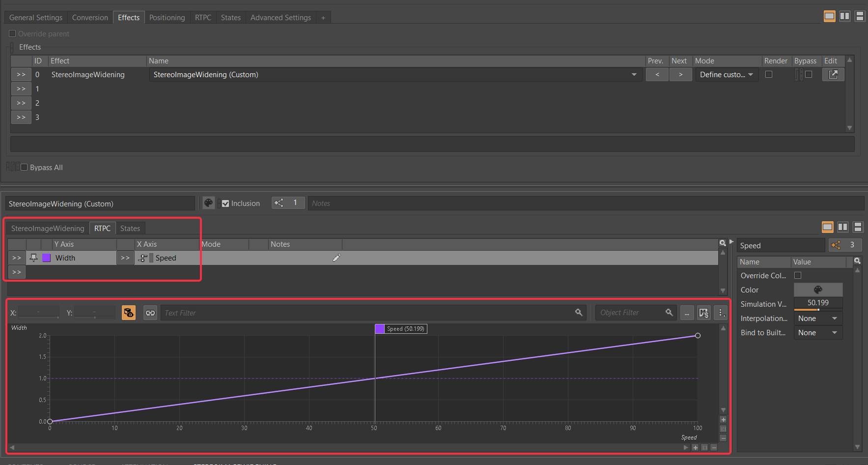Viewport: 868px width, 465px height.
Task: Open the vertical dots options menu
Action: tap(721, 313)
